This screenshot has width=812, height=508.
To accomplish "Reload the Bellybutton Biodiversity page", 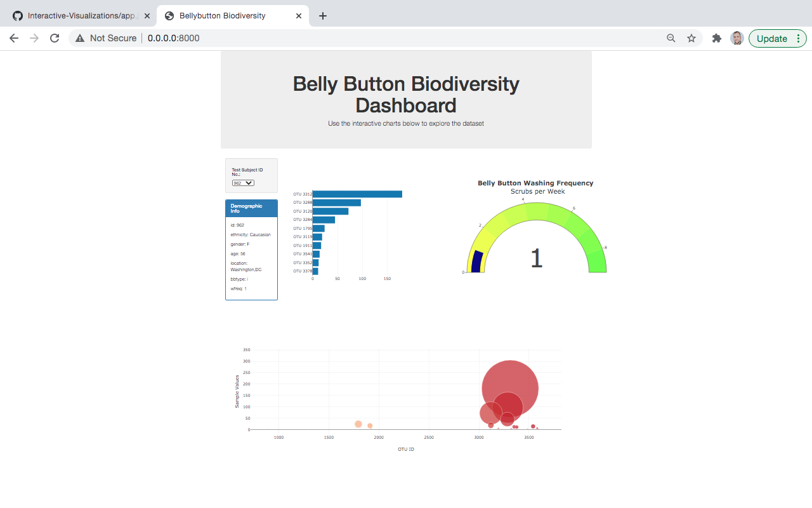I will click(54, 38).
